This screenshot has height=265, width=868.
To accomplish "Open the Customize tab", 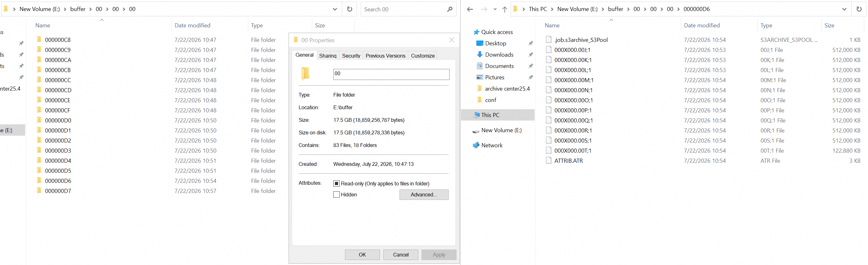I will (423, 56).
